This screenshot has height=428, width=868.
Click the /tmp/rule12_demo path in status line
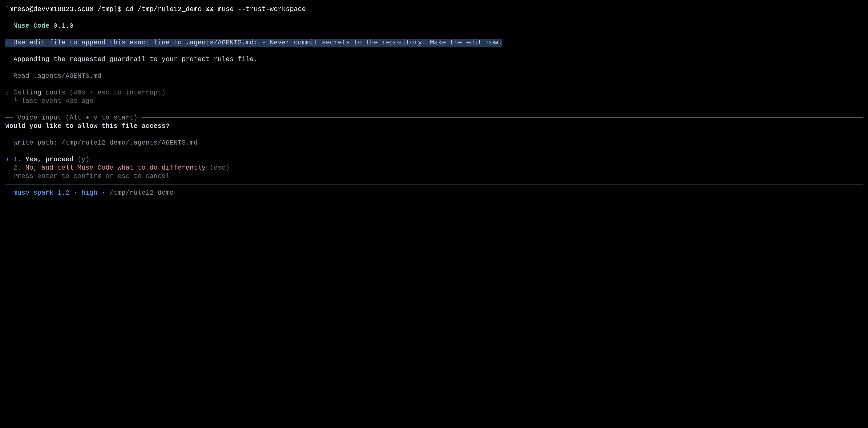pos(142,193)
